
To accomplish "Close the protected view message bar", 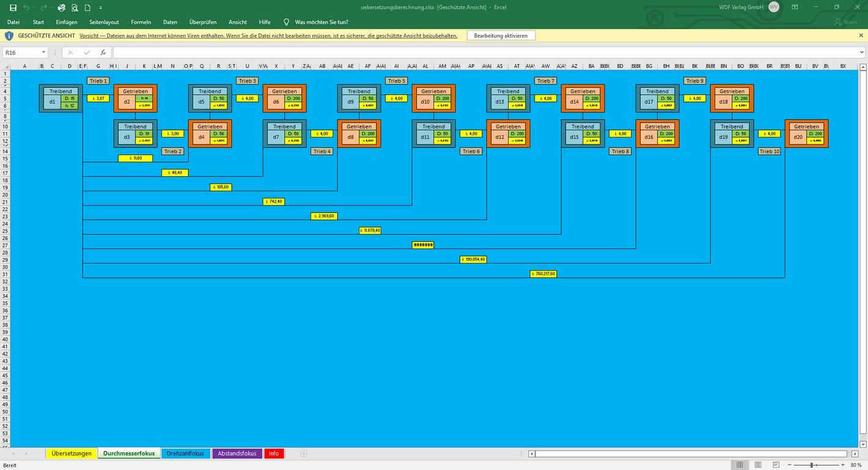I will (x=861, y=35).
